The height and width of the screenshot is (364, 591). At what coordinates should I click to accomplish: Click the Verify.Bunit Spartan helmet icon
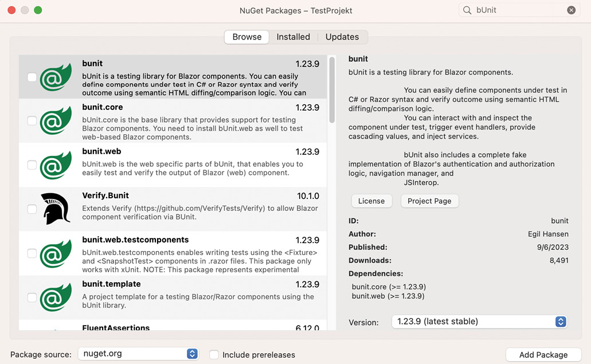[56, 209]
